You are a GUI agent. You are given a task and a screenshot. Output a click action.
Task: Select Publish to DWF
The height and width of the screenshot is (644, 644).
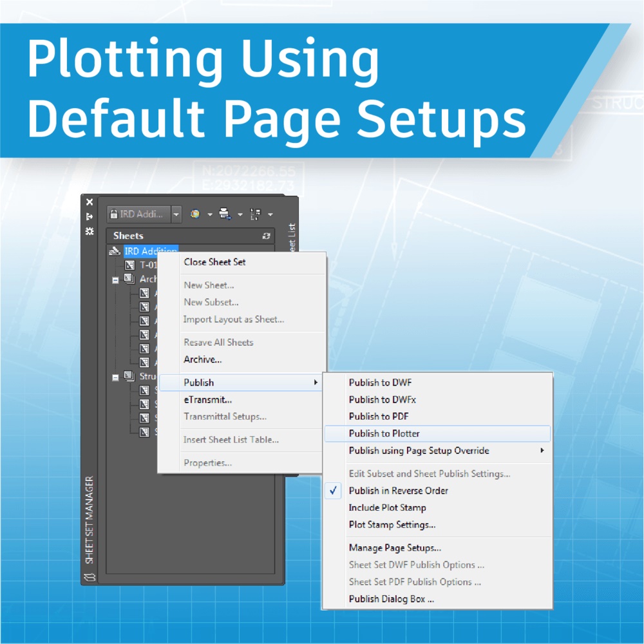click(x=381, y=383)
